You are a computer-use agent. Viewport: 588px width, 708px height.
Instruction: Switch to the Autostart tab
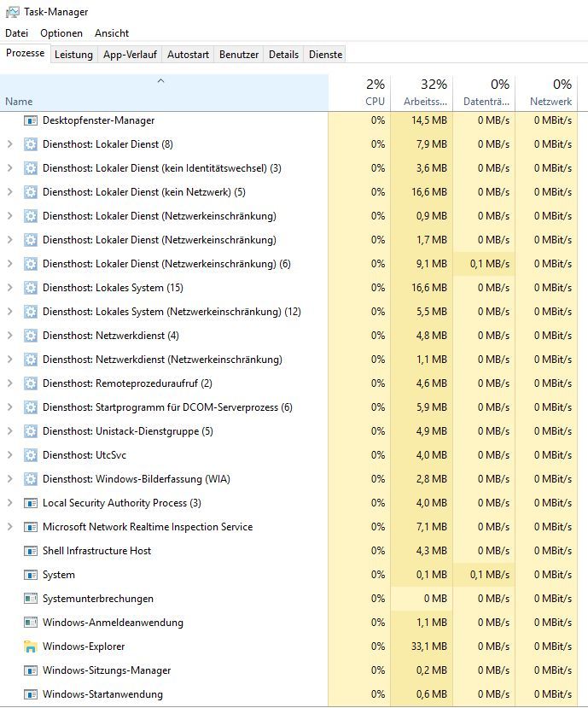[189, 55]
